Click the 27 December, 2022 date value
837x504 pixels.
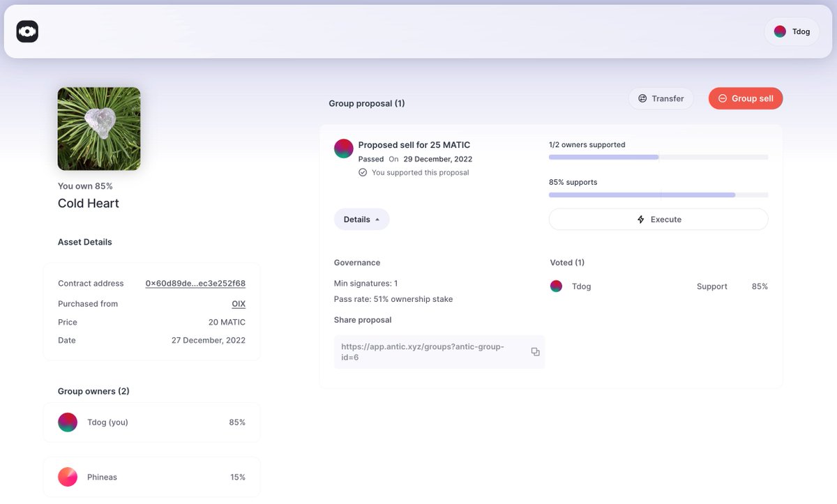209,340
